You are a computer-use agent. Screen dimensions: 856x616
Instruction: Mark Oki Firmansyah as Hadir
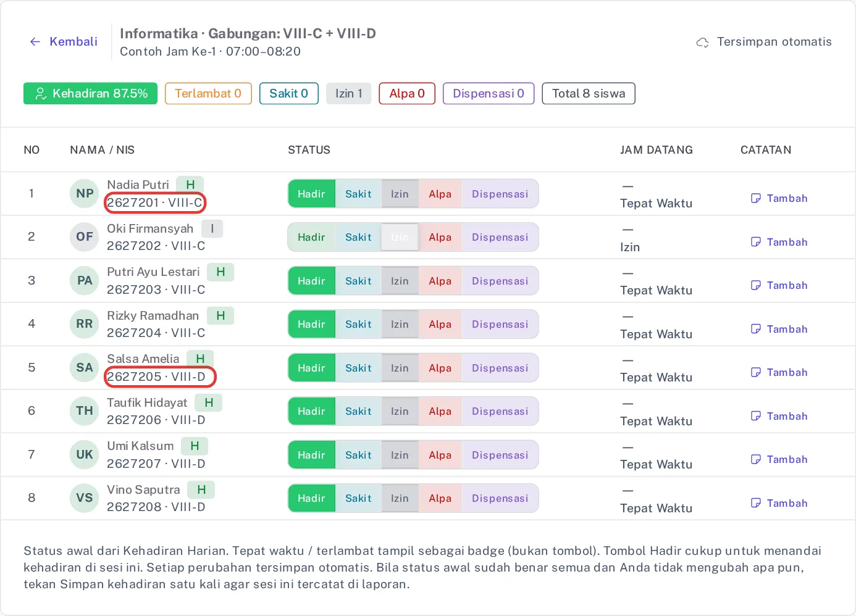click(x=311, y=237)
